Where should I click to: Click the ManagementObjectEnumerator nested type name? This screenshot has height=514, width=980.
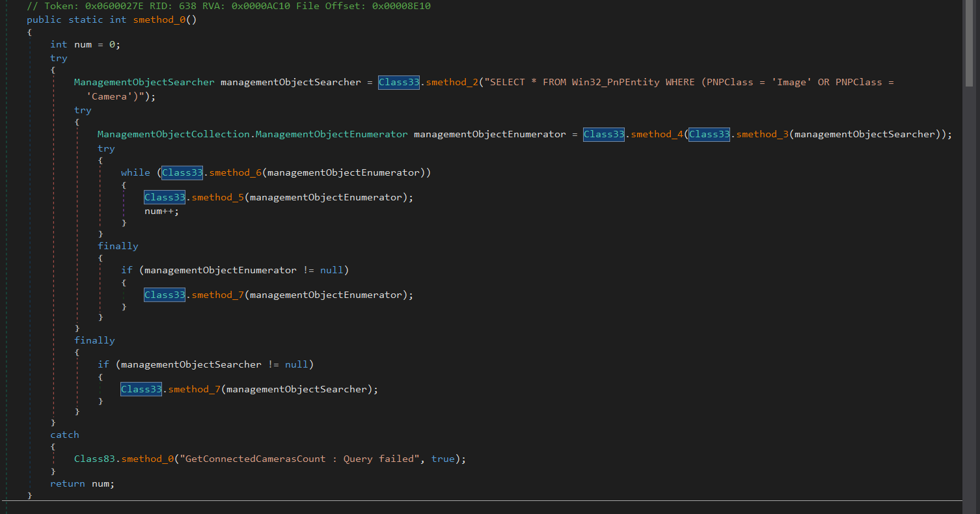(331, 135)
